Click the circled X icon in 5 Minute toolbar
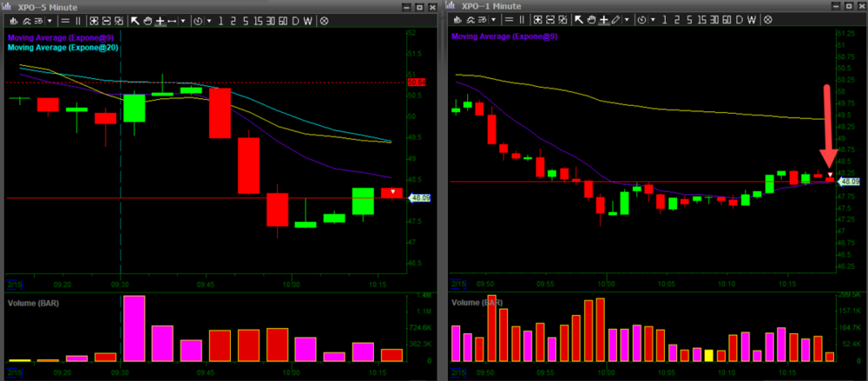 coord(324,20)
